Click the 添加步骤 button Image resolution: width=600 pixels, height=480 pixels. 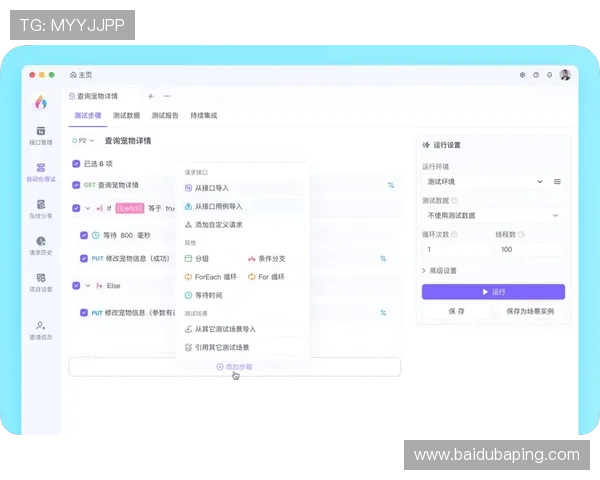(234, 367)
